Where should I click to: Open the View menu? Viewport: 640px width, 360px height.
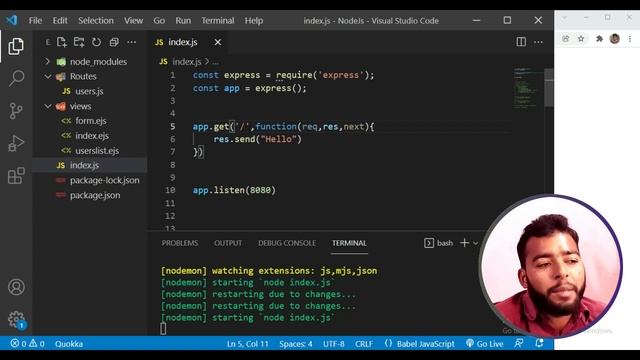[133, 20]
